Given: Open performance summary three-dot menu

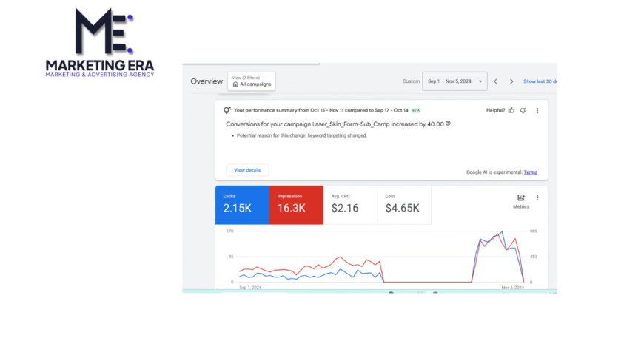Looking at the screenshot, I should click(537, 110).
